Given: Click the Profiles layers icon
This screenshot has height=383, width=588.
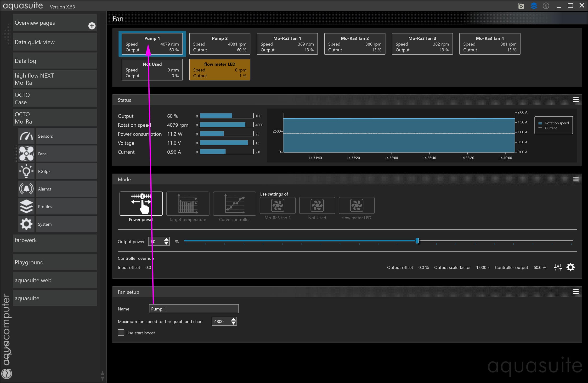Looking at the screenshot, I should (26, 207).
